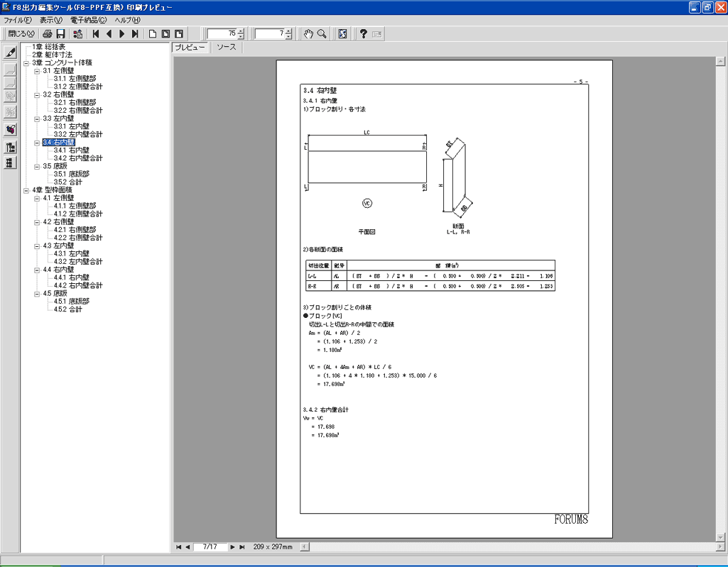Go to last page with toolbar arrow
This screenshot has height=567, width=728.
135,34
